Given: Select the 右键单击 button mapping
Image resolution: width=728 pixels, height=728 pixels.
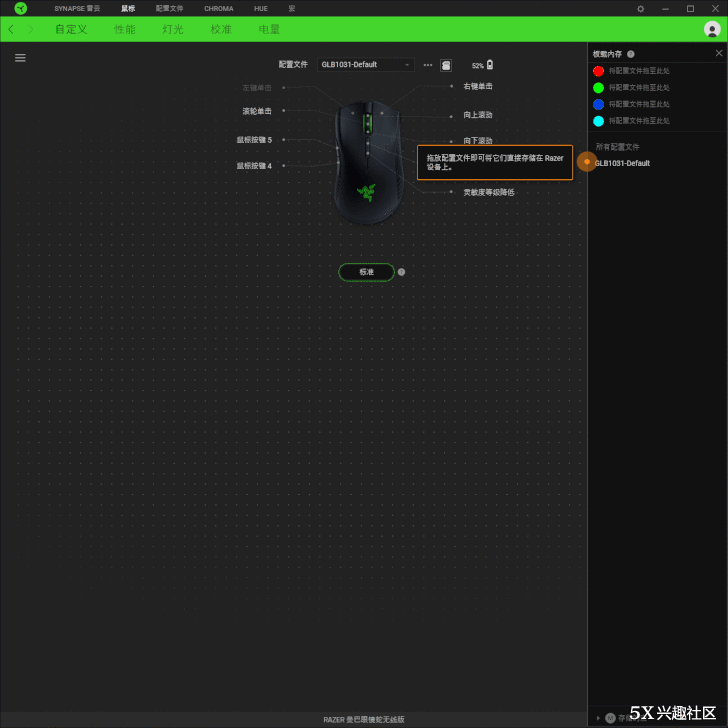Looking at the screenshot, I should [478, 86].
